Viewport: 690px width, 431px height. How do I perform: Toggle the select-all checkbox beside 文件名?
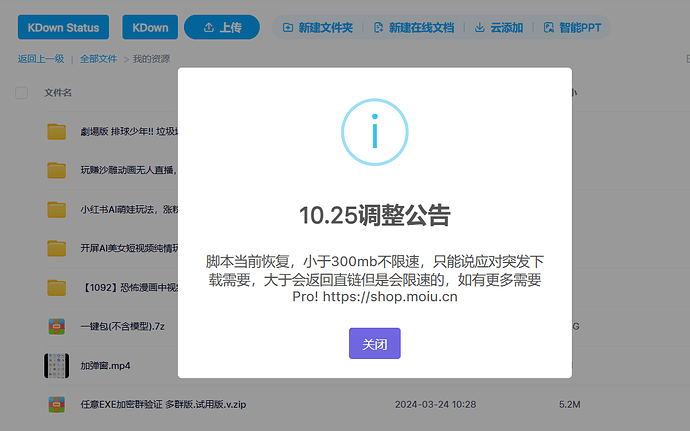pyautogui.click(x=22, y=93)
